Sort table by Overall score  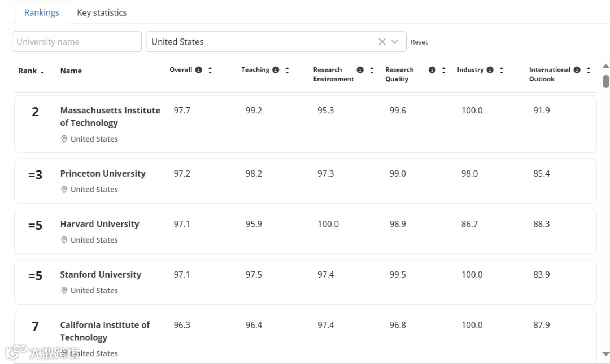210,70
